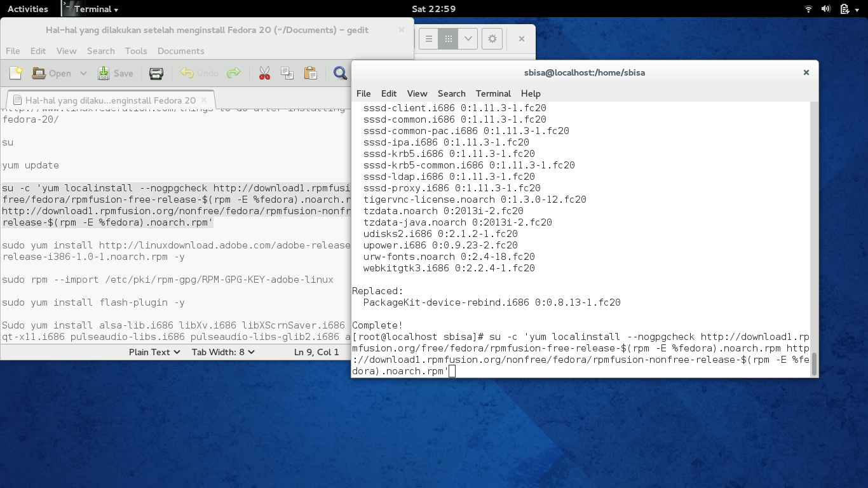Screen dimensions: 868x488
Task: Click the 'sssd-client.i686' line in terminal
Action: 455,108
